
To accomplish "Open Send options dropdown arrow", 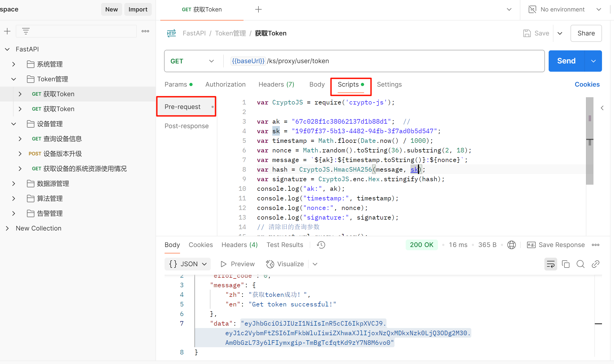I will pos(593,61).
